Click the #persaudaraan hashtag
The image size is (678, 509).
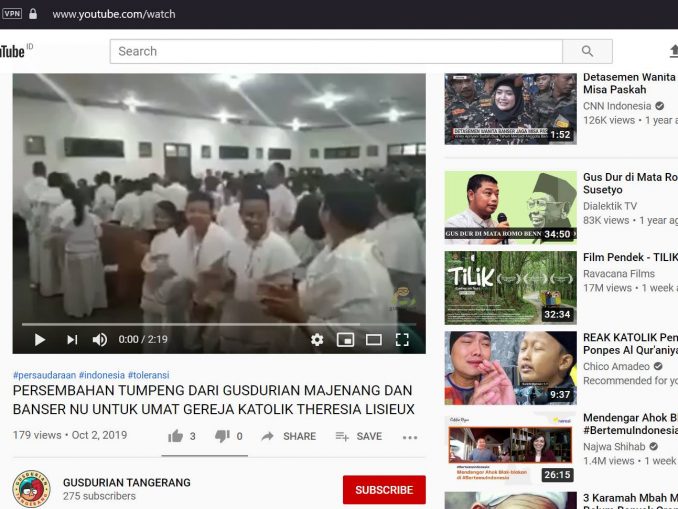coord(45,375)
